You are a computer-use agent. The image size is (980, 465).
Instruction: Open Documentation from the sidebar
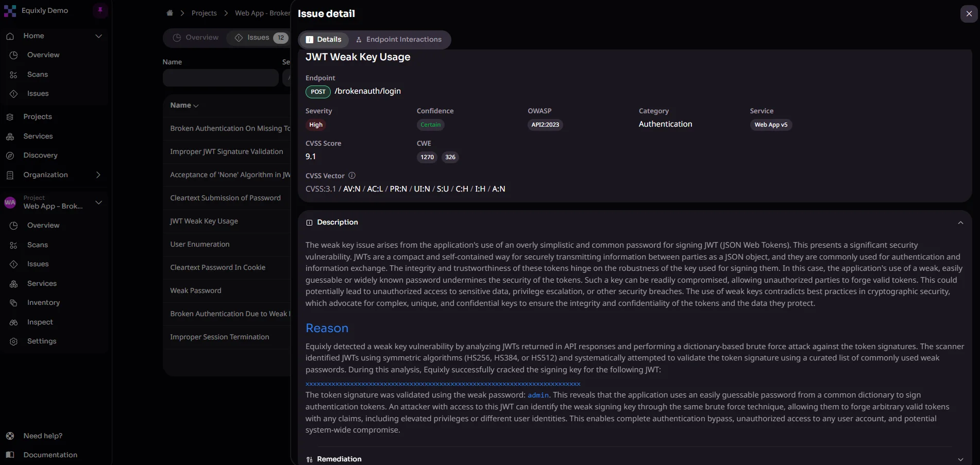(50, 455)
